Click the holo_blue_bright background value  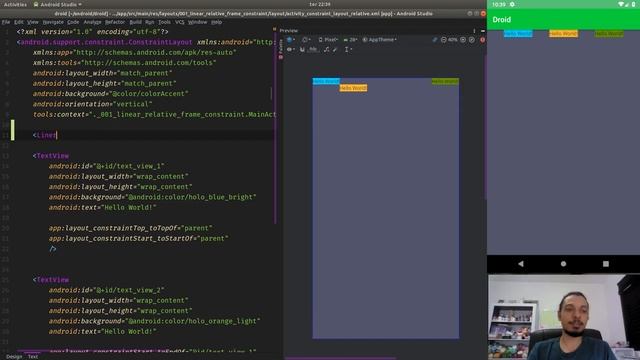tap(191, 197)
